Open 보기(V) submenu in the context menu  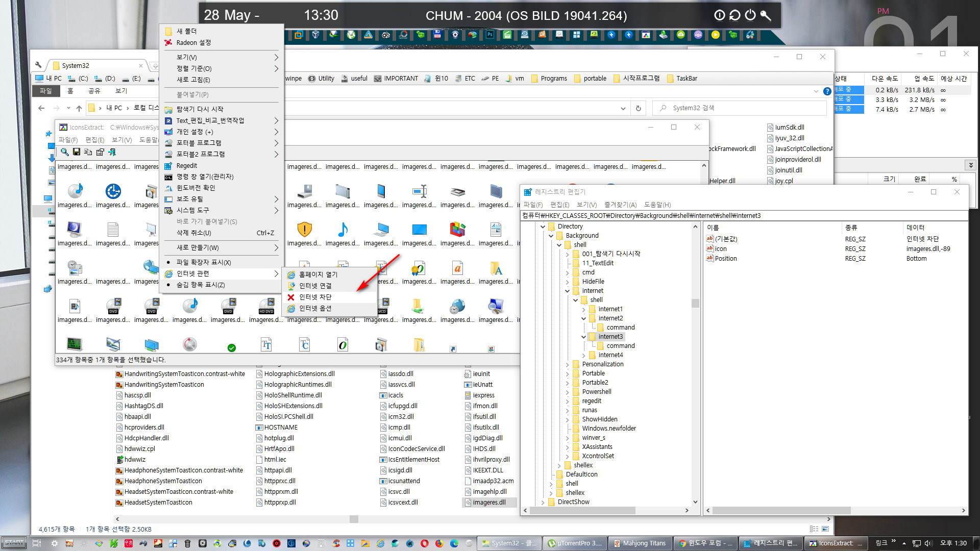pyautogui.click(x=222, y=57)
